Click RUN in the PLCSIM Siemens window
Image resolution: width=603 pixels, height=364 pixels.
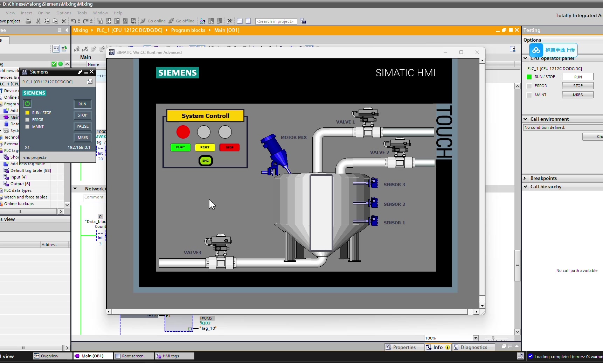pyautogui.click(x=82, y=104)
